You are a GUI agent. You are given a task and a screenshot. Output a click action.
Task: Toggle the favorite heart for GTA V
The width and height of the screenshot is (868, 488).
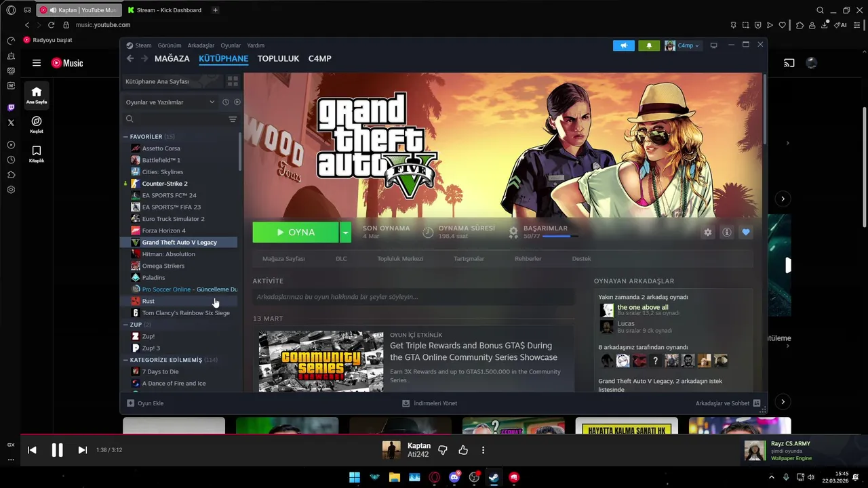coord(746,232)
